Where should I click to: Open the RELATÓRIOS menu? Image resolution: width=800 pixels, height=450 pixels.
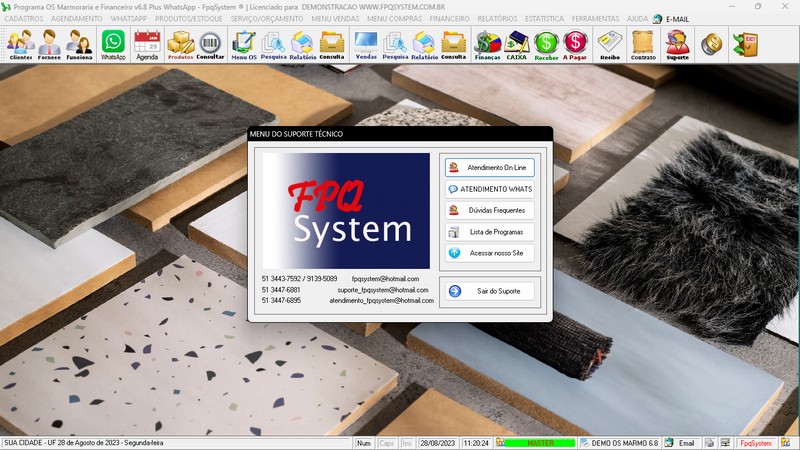click(x=497, y=19)
